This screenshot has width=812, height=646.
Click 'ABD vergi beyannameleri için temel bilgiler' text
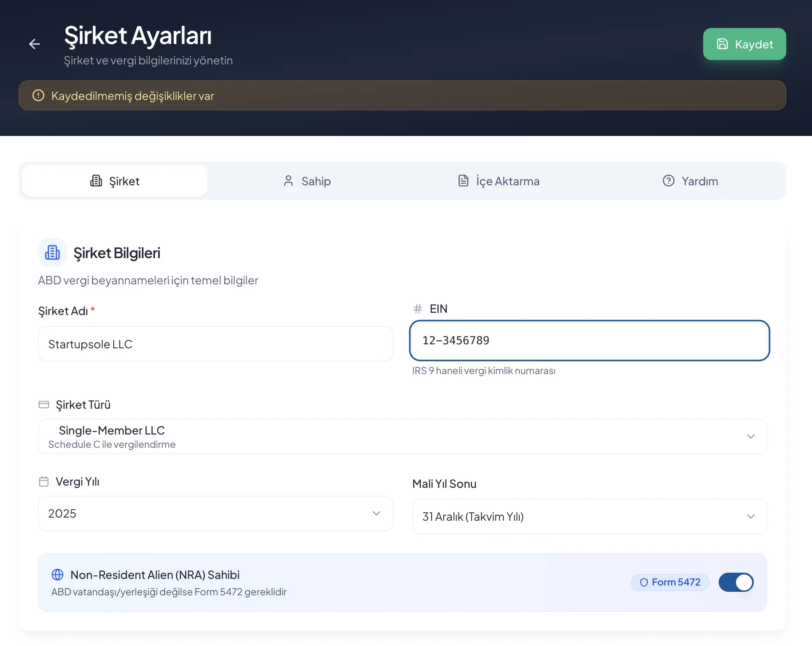(148, 280)
